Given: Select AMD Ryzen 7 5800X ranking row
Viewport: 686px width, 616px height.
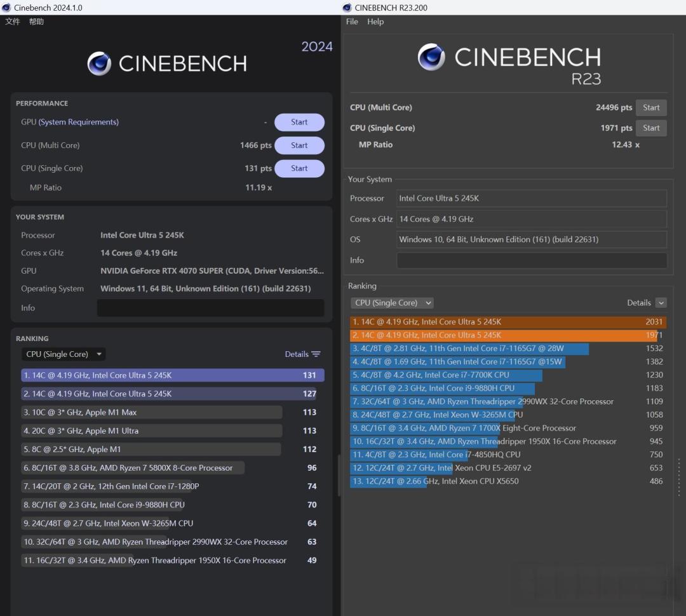Looking at the screenshot, I should pyautogui.click(x=172, y=467).
